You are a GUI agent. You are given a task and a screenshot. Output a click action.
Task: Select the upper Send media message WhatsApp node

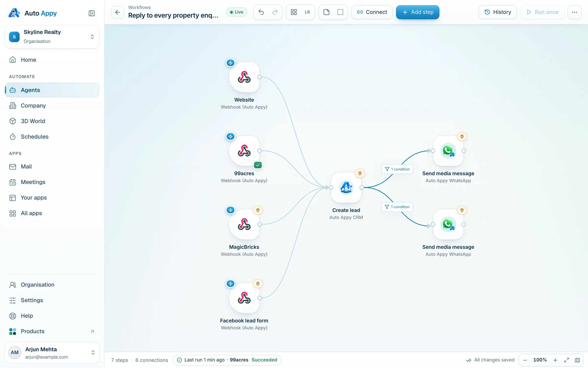pos(448,151)
